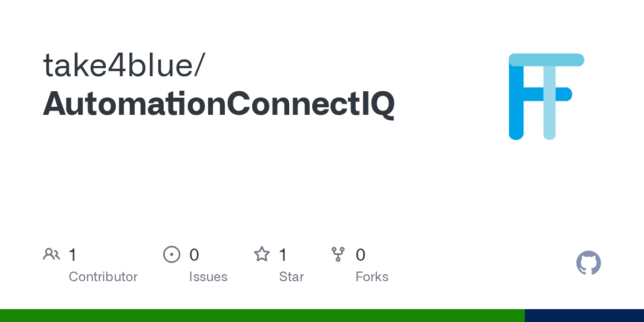The image size is (644, 322).
Task: Click the Contributor people icon
Action: click(52, 254)
